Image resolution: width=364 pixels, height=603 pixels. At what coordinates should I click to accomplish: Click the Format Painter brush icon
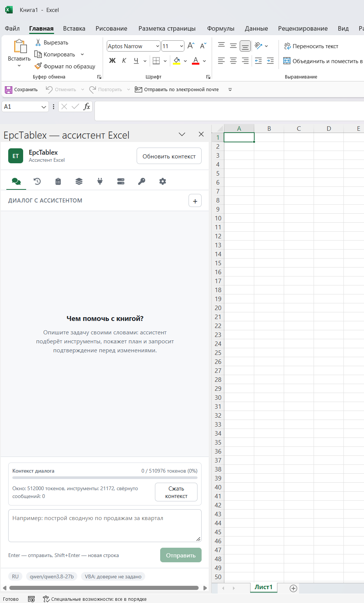(38, 66)
